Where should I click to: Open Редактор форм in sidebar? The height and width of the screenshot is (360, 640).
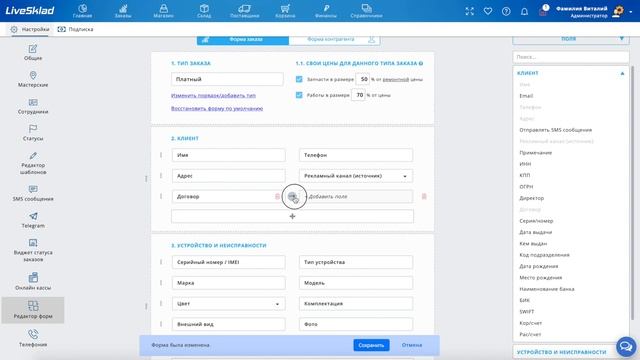[x=33, y=310]
